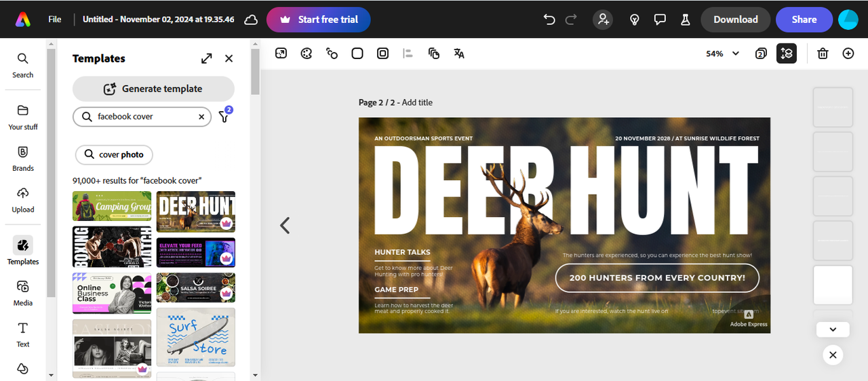868x381 pixels.
Task: Select the deer image on the canvas
Action: pos(519,237)
